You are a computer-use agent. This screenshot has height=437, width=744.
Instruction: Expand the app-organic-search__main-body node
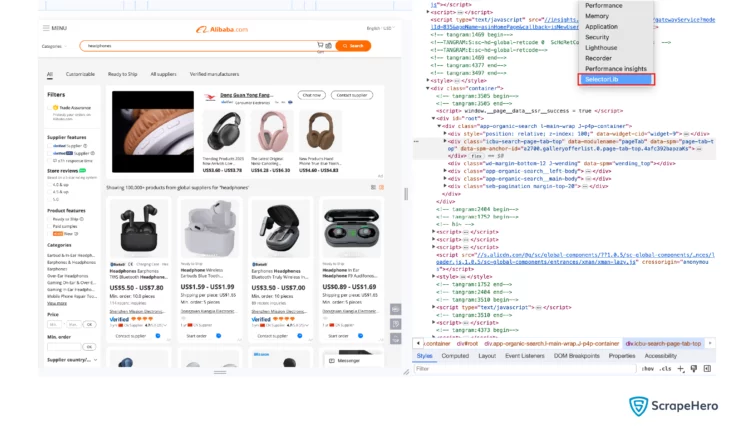tap(445, 179)
